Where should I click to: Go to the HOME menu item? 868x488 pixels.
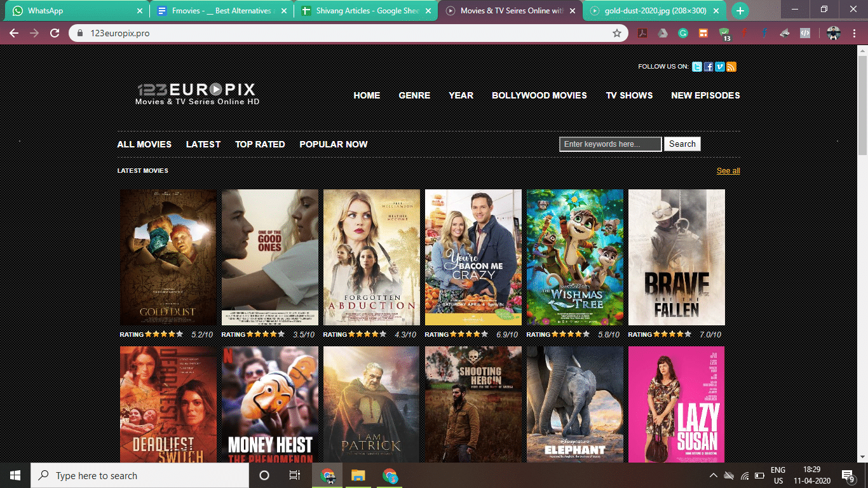[x=367, y=95]
